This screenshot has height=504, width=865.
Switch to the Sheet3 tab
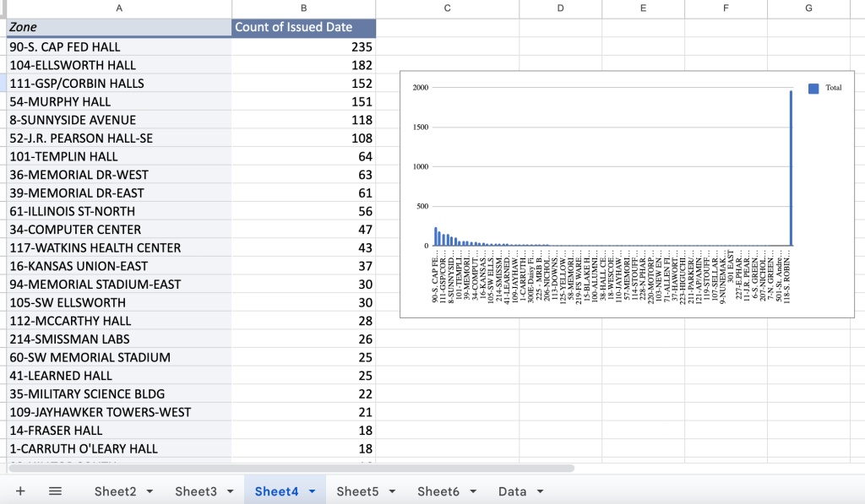tap(196, 491)
